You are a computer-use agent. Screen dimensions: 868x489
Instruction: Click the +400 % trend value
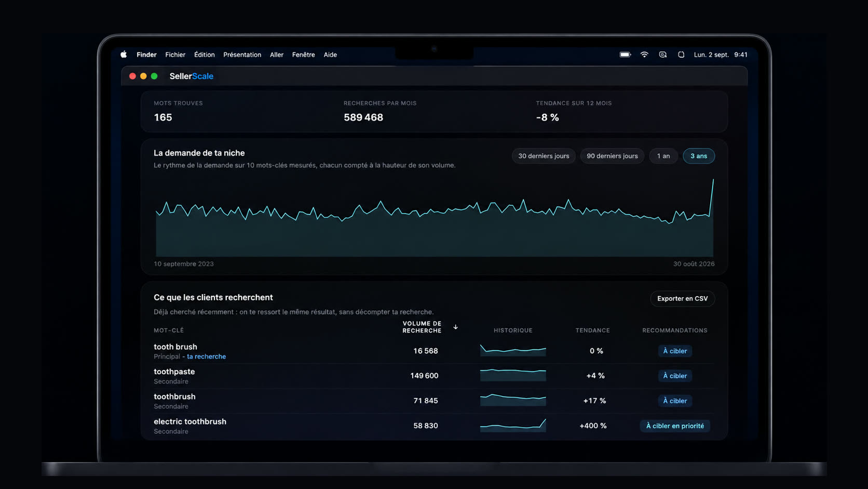[593, 426]
